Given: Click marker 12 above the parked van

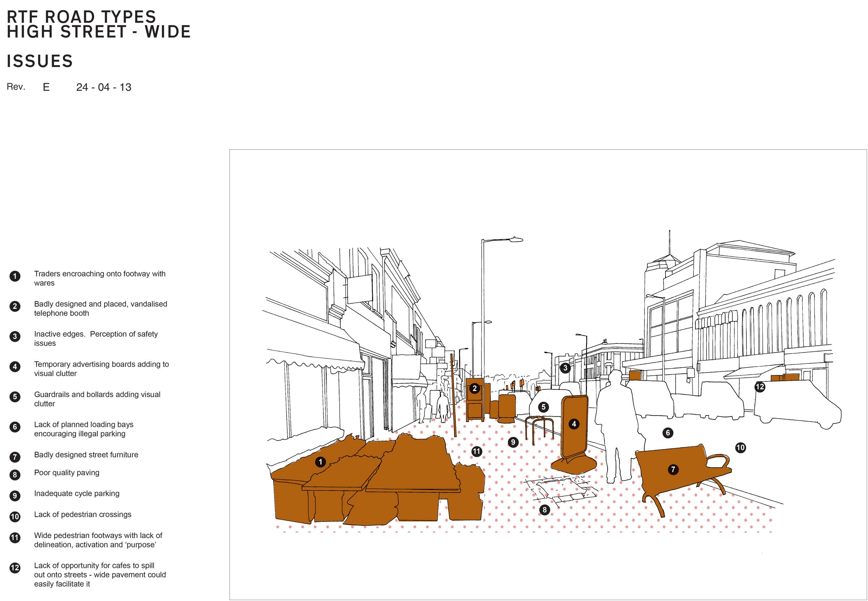Looking at the screenshot, I should [760, 387].
